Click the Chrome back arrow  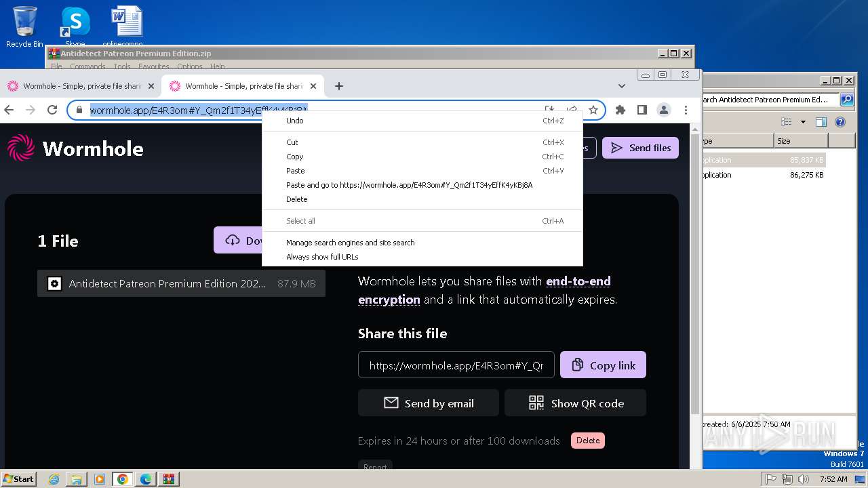tap(9, 110)
